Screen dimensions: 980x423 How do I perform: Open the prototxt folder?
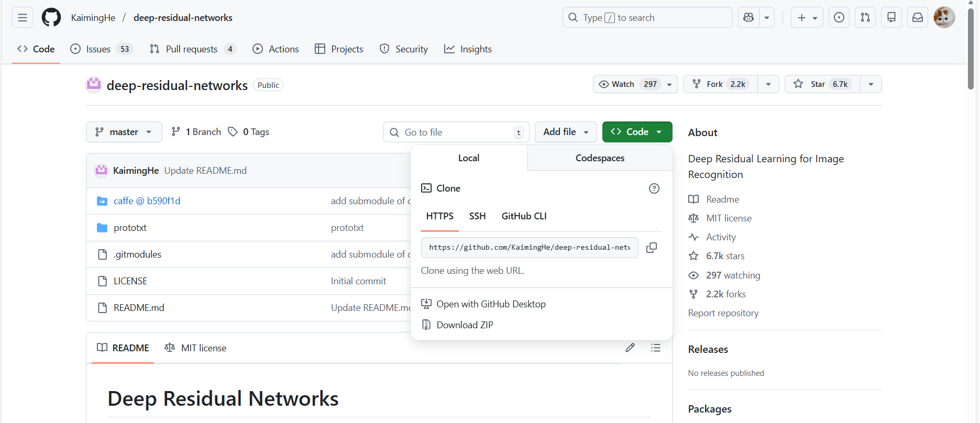pyautogui.click(x=130, y=228)
